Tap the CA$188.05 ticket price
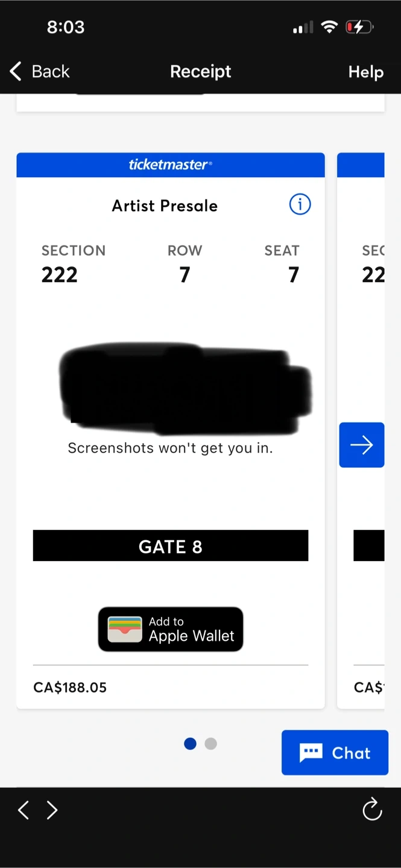Image resolution: width=401 pixels, height=868 pixels. [70, 687]
